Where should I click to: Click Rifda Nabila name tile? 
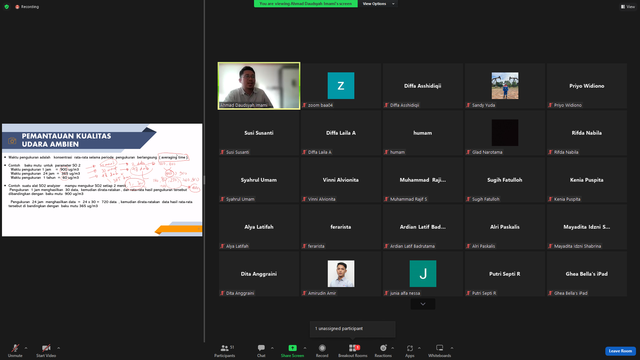[x=587, y=133]
